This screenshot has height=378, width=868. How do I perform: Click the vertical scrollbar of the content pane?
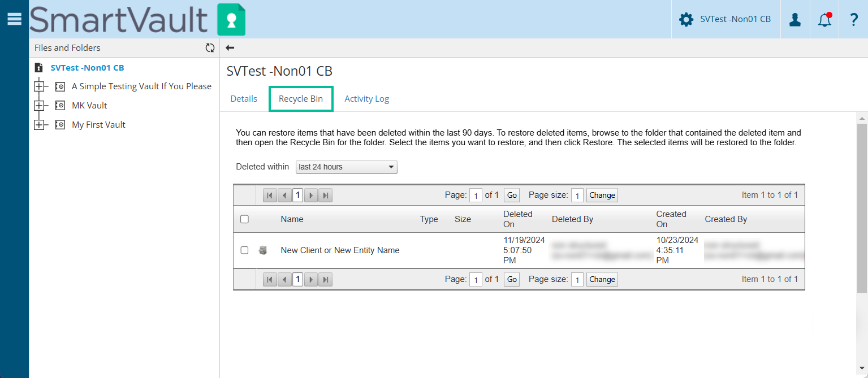coord(862,209)
